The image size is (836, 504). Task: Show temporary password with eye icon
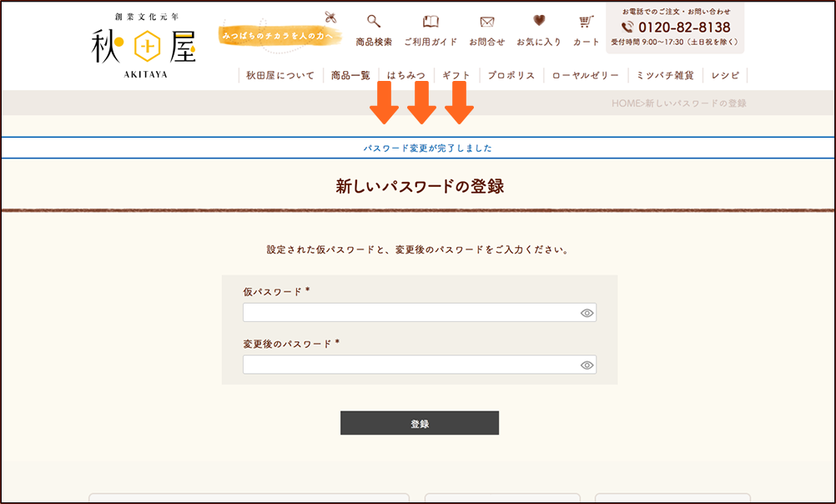(x=587, y=313)
